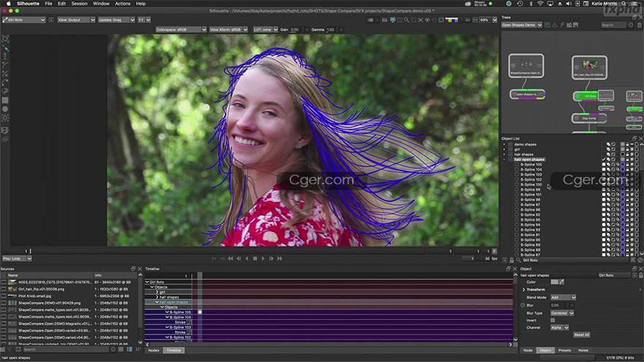Click the Wi-Fi icon in menu bar
This screenshot has height=362, width=644.
tap(540, 3)
